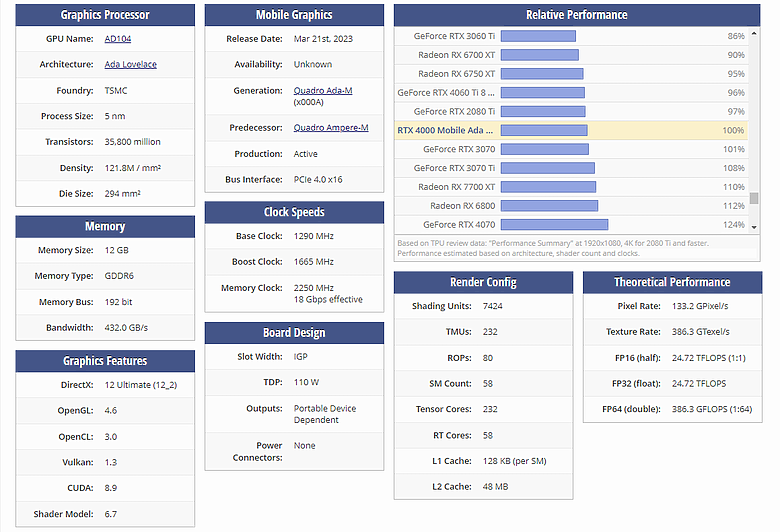The width and height of the screenshot is (780, 532).
Task: Select the highlighted RTX 4000 Mobile Ada row
Action: pyautogui.click(x=571, y=130)
